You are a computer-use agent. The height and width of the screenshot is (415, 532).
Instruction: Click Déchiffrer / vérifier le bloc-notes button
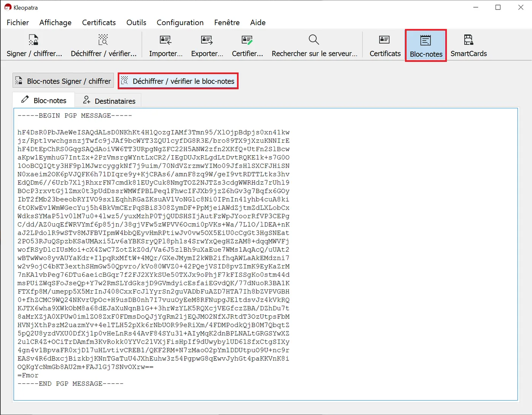[x=178, y=81]
